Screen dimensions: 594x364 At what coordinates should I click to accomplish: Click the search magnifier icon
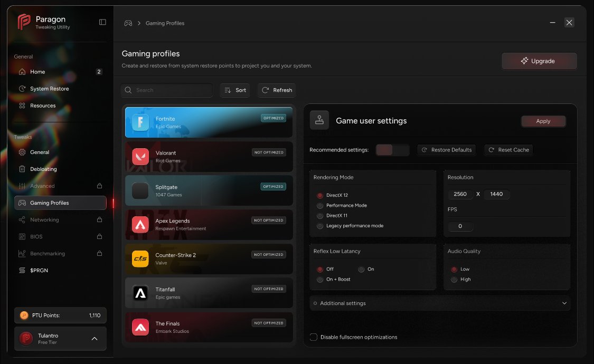(x=128, y=90)
